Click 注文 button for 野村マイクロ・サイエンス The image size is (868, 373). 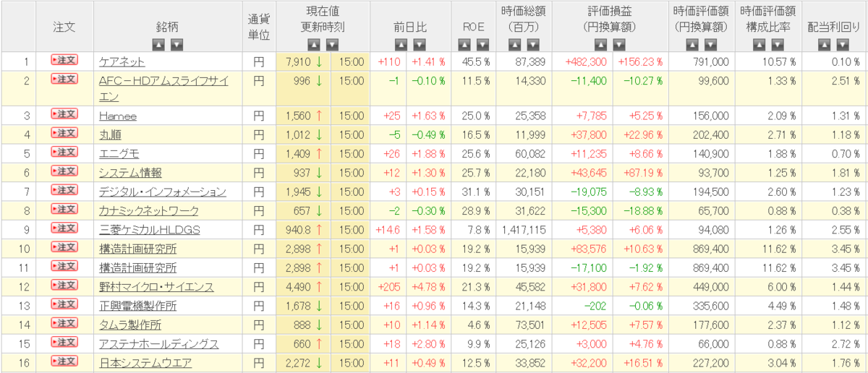coord(64,286)
